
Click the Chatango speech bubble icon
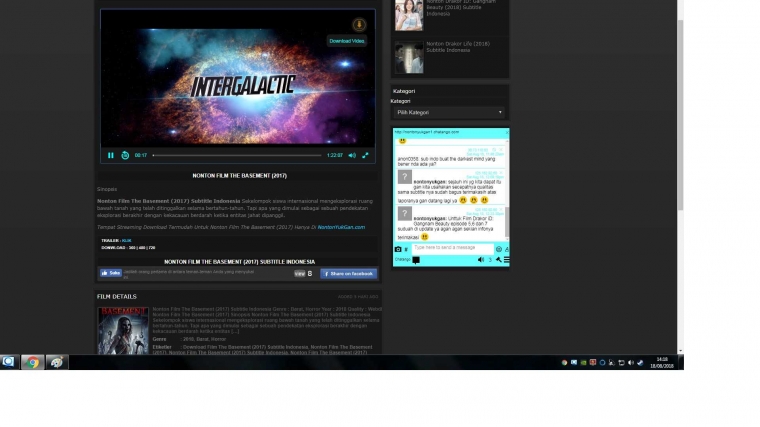(416, 260)
